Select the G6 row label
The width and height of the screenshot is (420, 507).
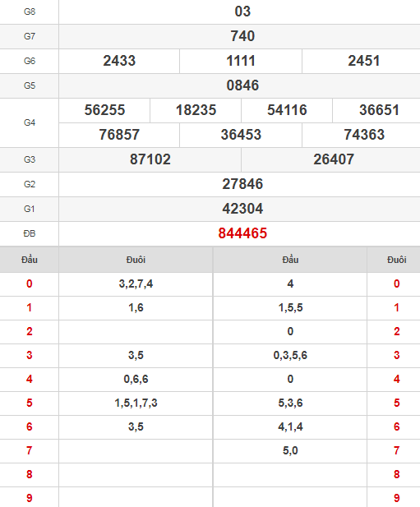coord(30,61)
